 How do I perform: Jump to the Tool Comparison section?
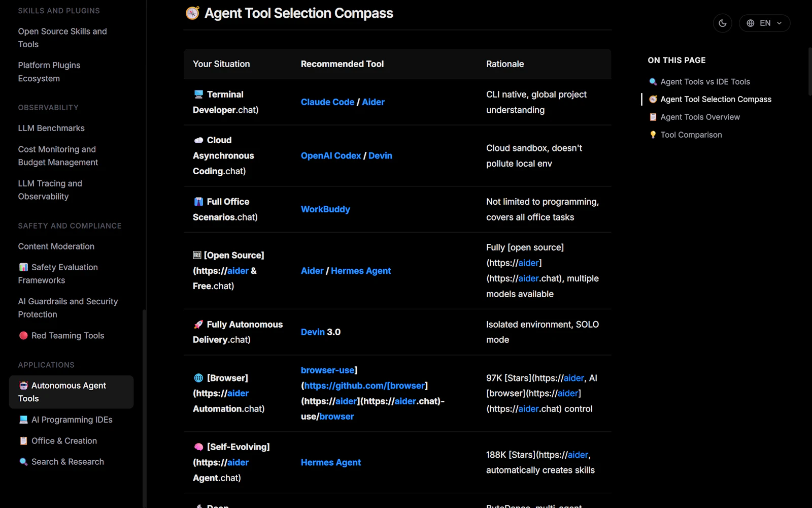(x=691, y=135)
